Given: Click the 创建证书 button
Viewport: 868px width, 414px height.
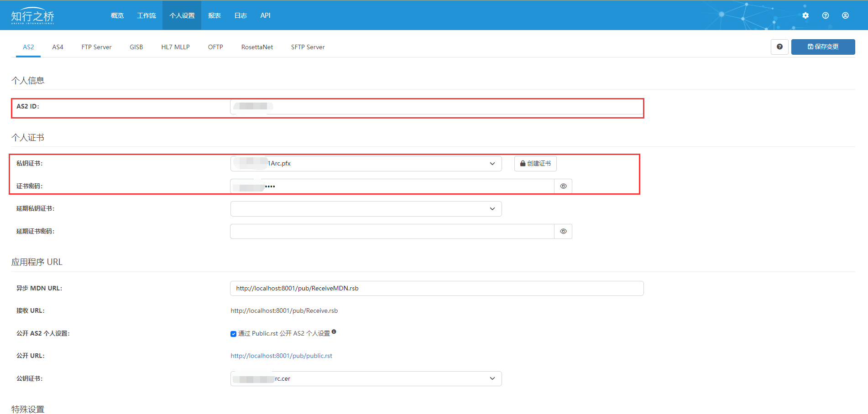Looking at the screenshot, I should click(535, 164).
